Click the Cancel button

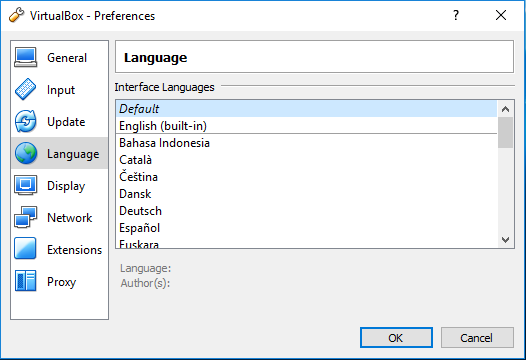coord(477,338)
